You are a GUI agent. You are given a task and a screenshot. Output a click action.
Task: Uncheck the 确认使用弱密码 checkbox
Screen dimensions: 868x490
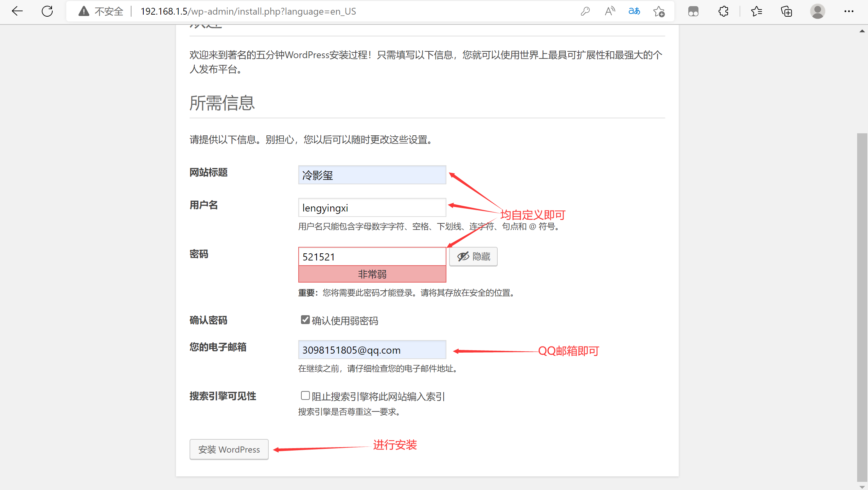coord(305,320)
